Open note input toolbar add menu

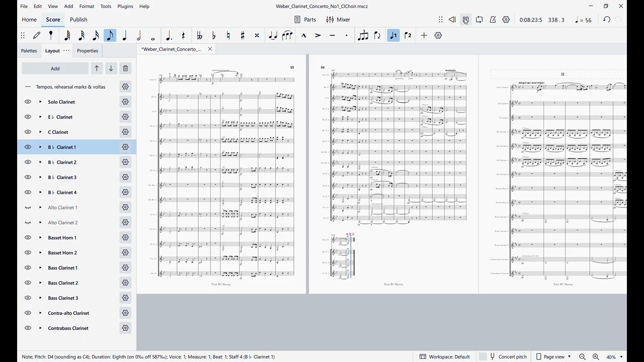coord(424,35)
